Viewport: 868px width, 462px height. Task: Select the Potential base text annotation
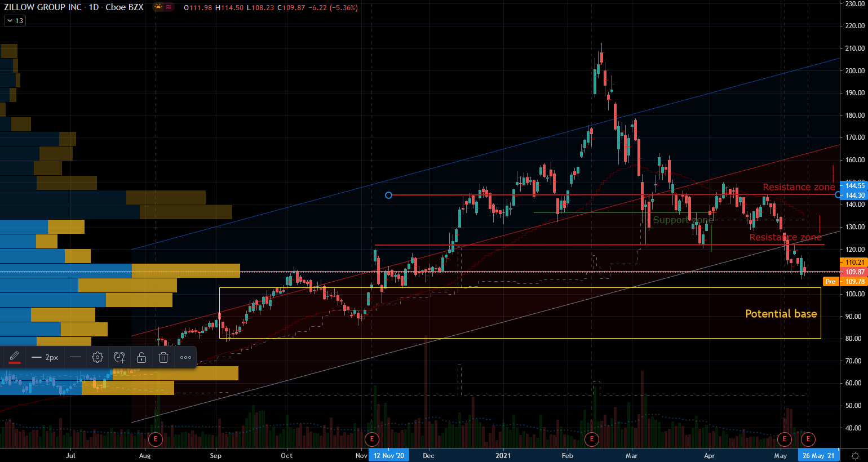pyautogui.click(x=781, y=314)
